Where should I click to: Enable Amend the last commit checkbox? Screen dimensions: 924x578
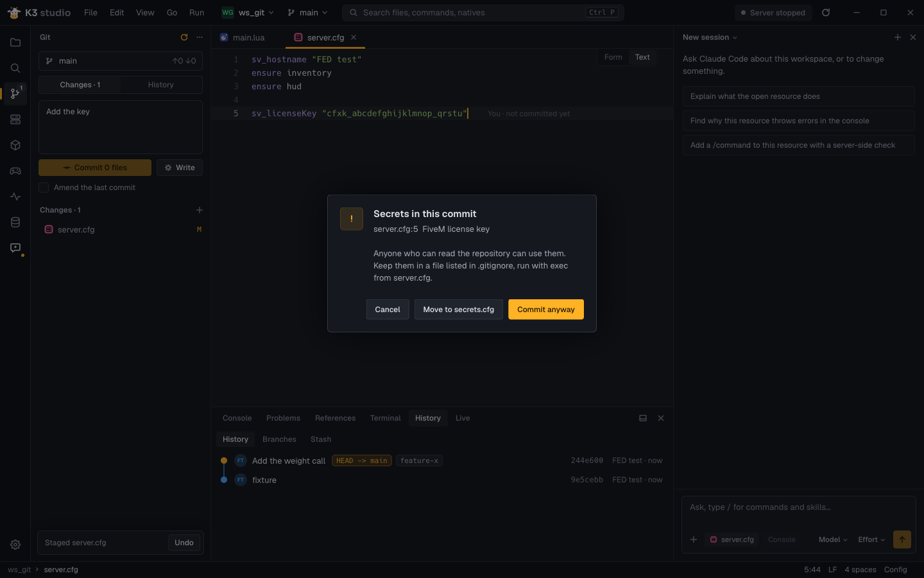[44, 188]
